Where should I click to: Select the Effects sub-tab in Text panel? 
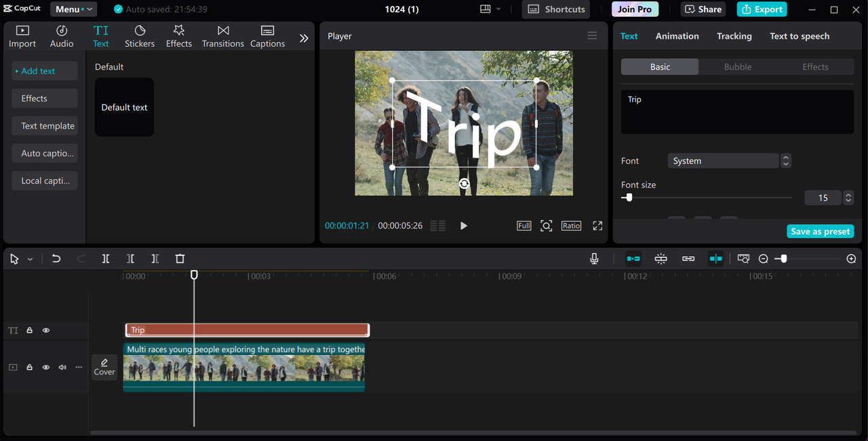point(815,67)
